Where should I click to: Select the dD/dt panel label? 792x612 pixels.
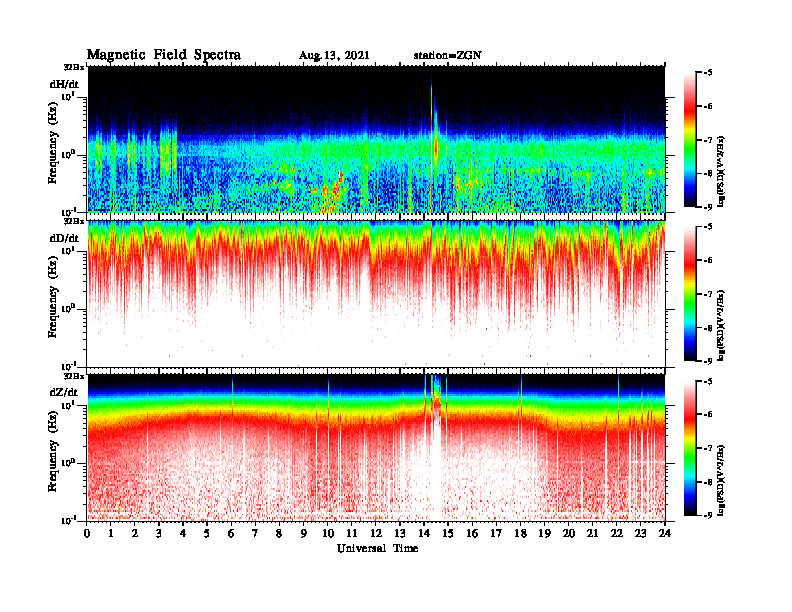click(x=64, y=238)
